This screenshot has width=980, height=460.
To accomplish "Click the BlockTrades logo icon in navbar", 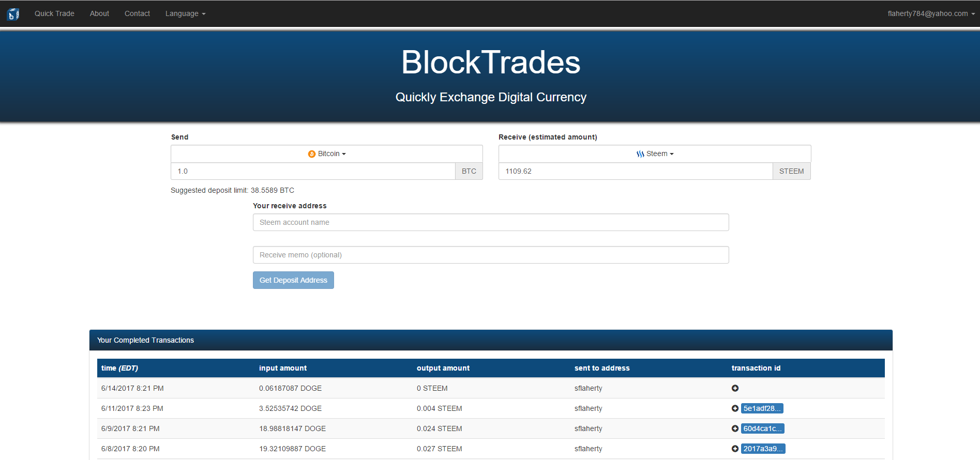I will point(13,14).
